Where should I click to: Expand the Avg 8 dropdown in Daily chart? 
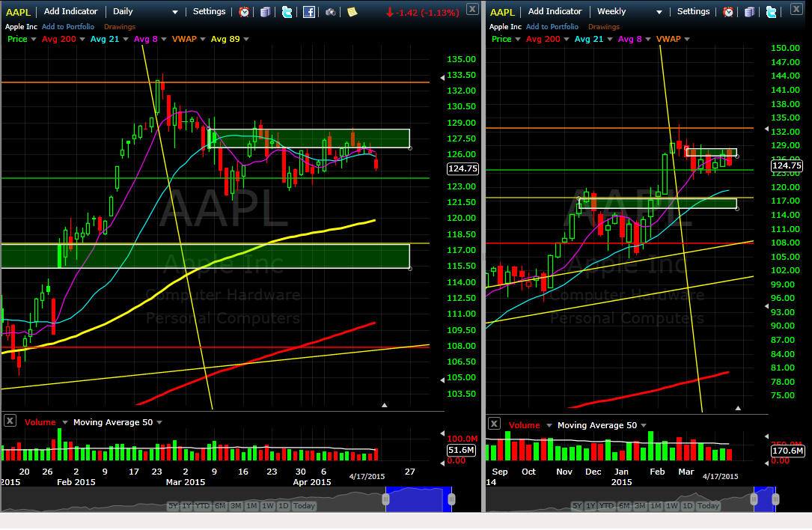(164, 40)
